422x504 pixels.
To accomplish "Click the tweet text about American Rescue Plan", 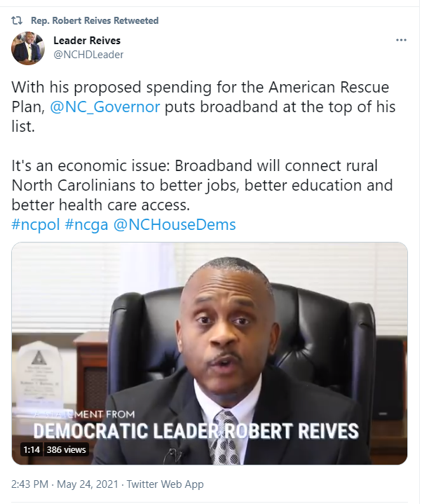I will pos(203,107).
